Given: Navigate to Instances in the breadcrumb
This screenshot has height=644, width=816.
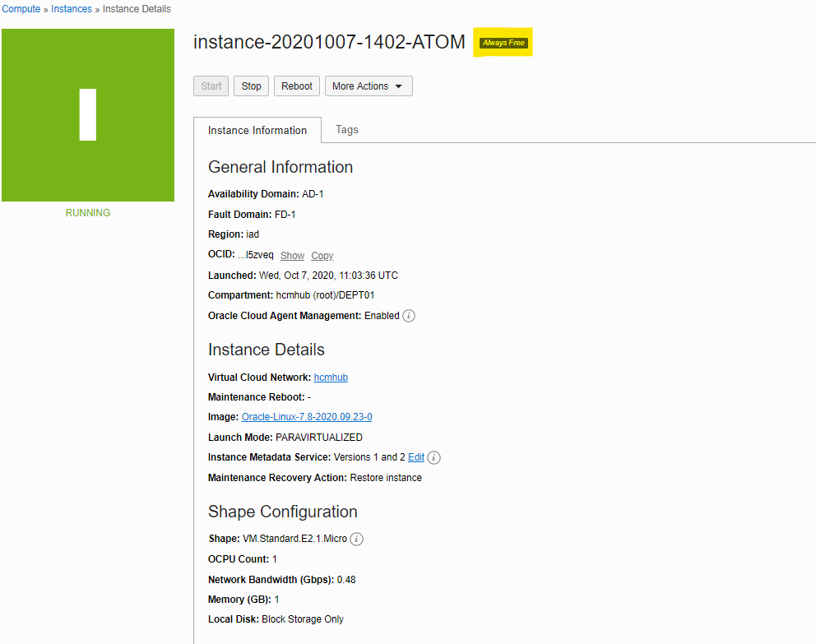Looking at the screenshot, I should [x=72, y=9].
